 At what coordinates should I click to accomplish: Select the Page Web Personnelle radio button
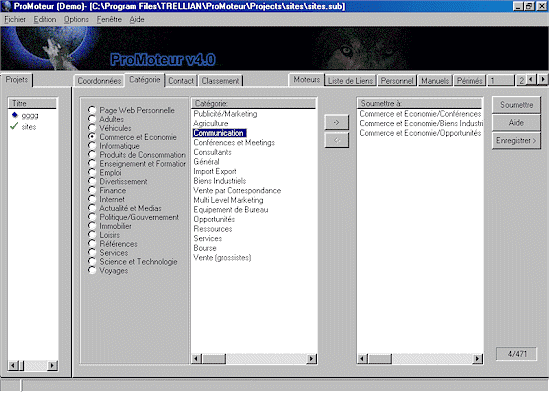click(x=92, y=110)
